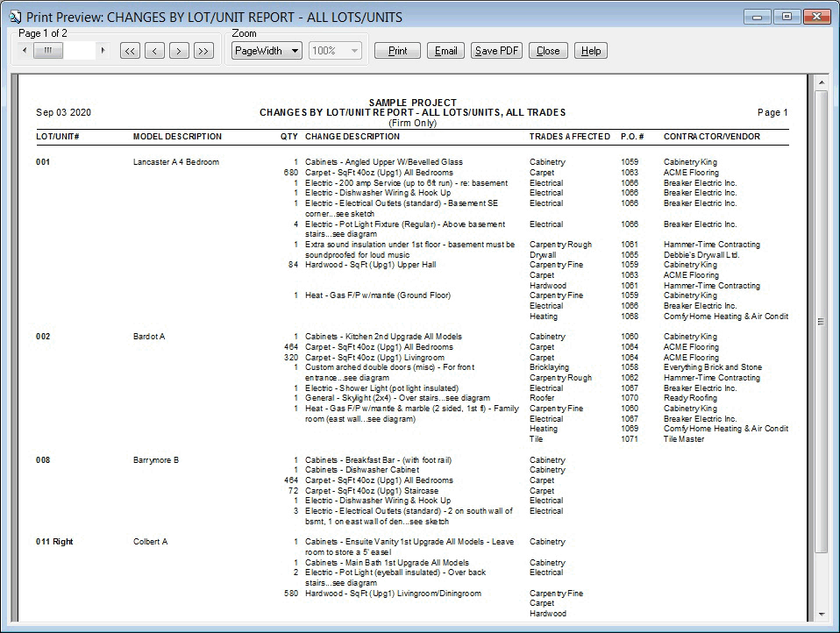Image resolution: width=840 pixels, height=633 pixels.
Task: Open the Help button
Action: [x=591, y=51]
